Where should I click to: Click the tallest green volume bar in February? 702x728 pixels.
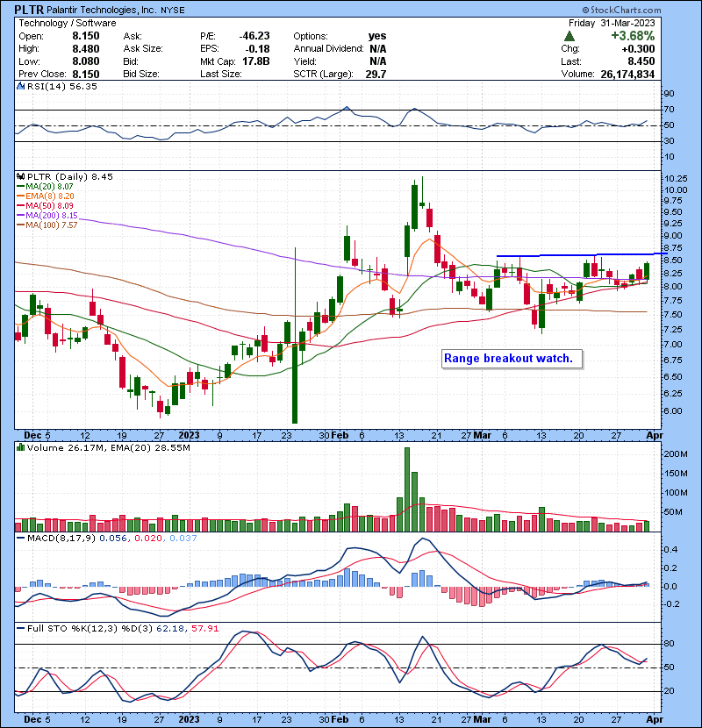click(407, 489)
